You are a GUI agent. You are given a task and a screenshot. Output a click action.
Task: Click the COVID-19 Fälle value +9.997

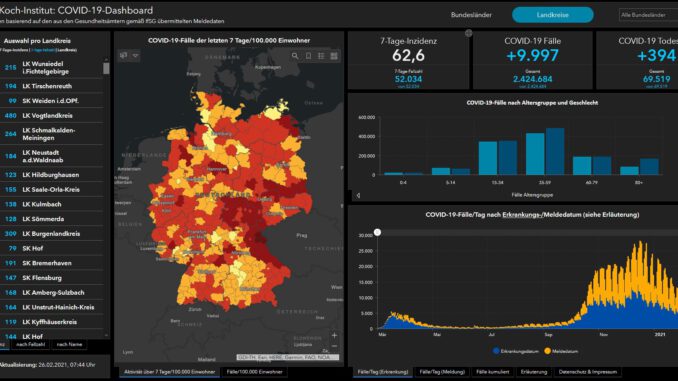[x=532, y=55]
